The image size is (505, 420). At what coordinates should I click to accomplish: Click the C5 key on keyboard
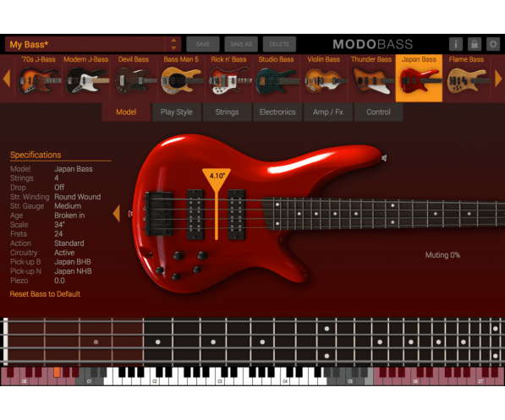coord(350,381)
